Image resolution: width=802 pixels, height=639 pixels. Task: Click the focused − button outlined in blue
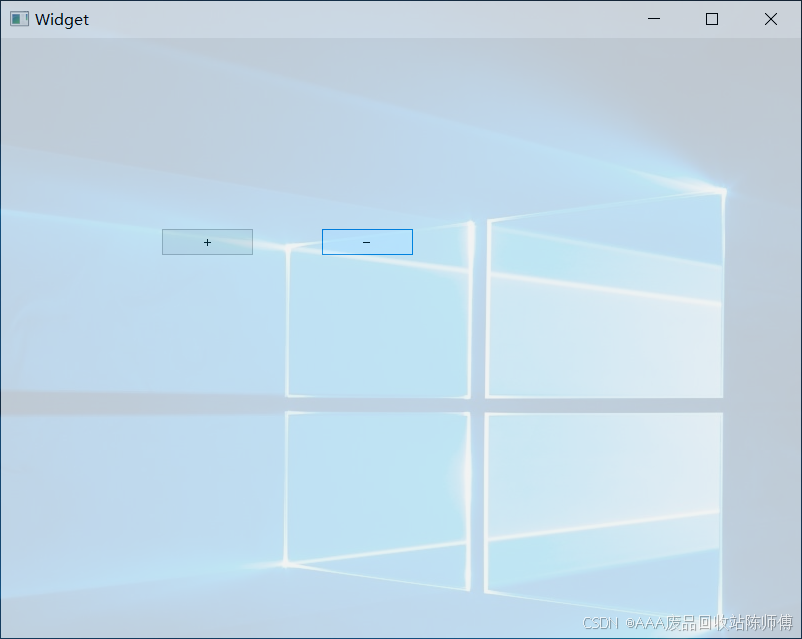367,241
